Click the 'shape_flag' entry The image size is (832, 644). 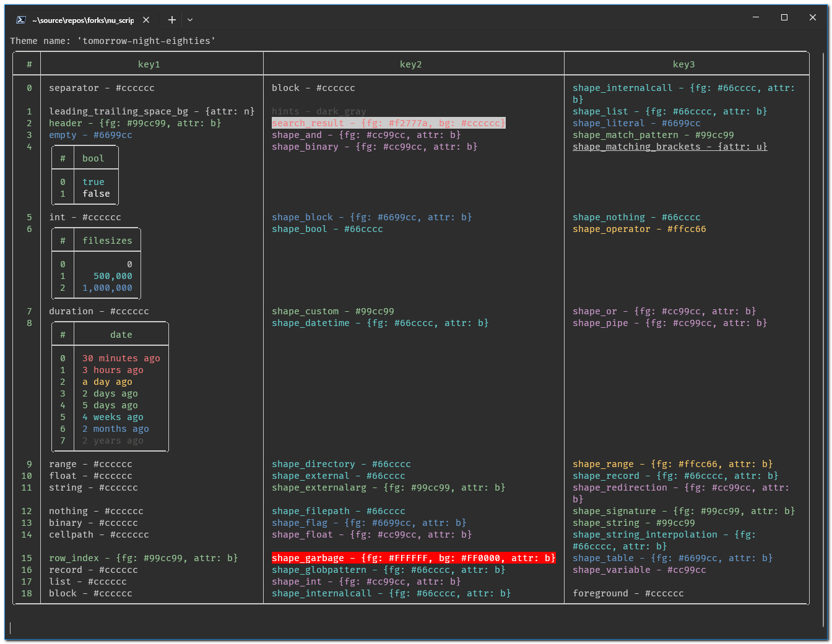[370, 523]
